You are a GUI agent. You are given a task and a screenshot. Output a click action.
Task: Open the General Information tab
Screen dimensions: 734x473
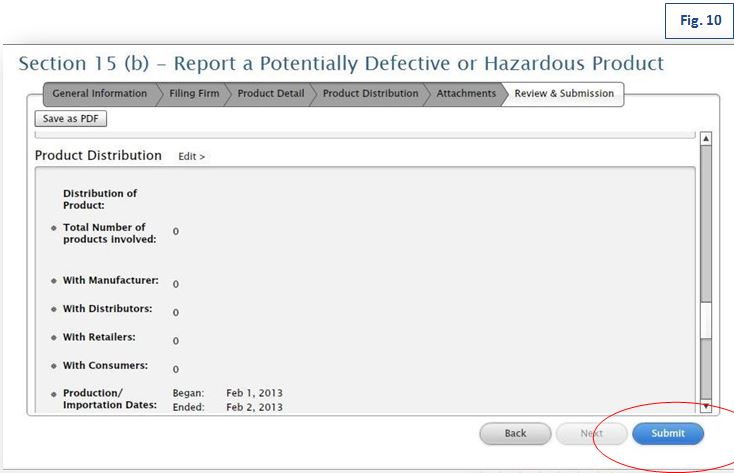point(98,94)
